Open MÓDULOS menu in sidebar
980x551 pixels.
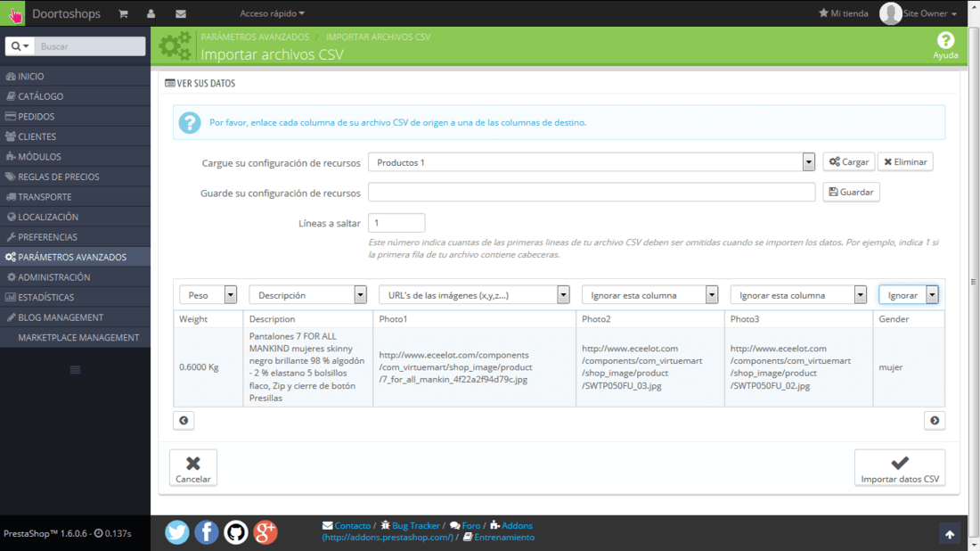(x=75, y=156)
